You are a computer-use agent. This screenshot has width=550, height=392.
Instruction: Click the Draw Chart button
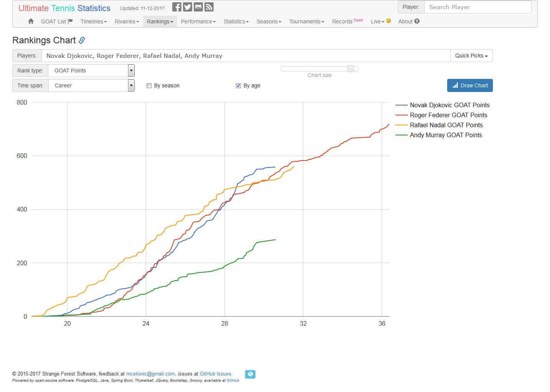tap(470, 85)
